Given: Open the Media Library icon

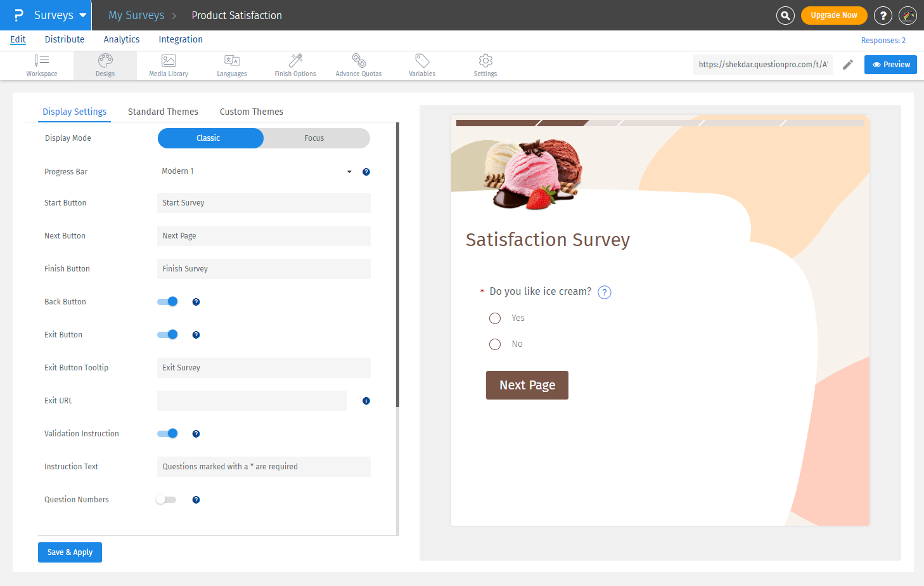Looking at the screenshot, I should coord(169,65).
